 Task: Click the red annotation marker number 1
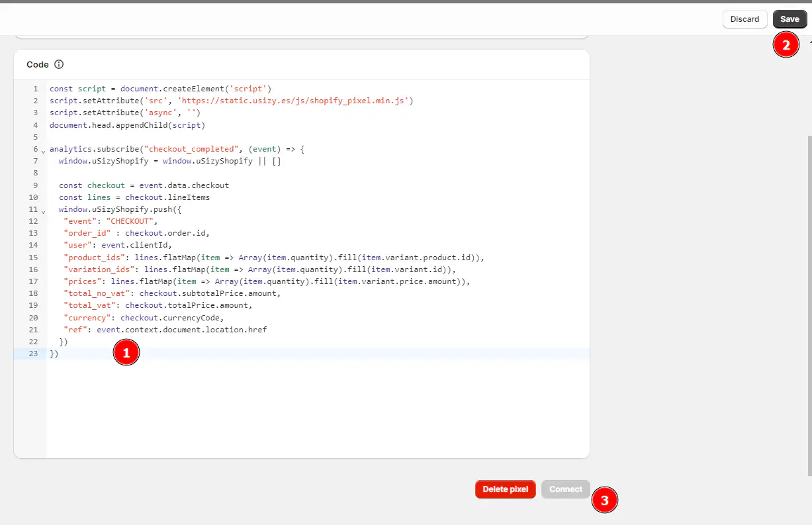(x=126, y=353)
